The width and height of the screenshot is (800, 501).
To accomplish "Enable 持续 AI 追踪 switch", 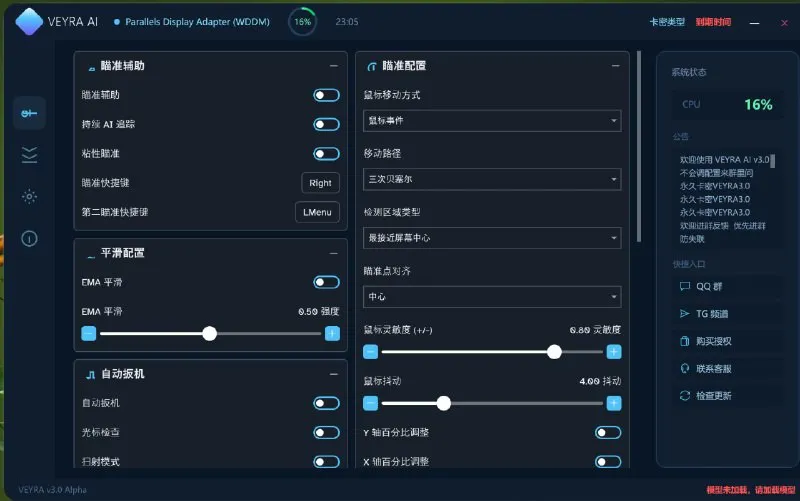I will (327, 124).
